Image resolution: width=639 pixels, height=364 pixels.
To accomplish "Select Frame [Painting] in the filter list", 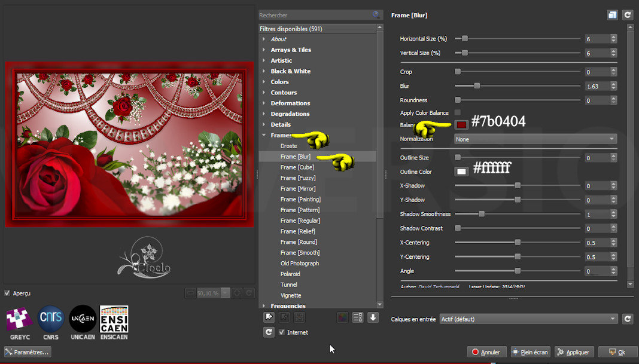I will click(x=300, y=199).
